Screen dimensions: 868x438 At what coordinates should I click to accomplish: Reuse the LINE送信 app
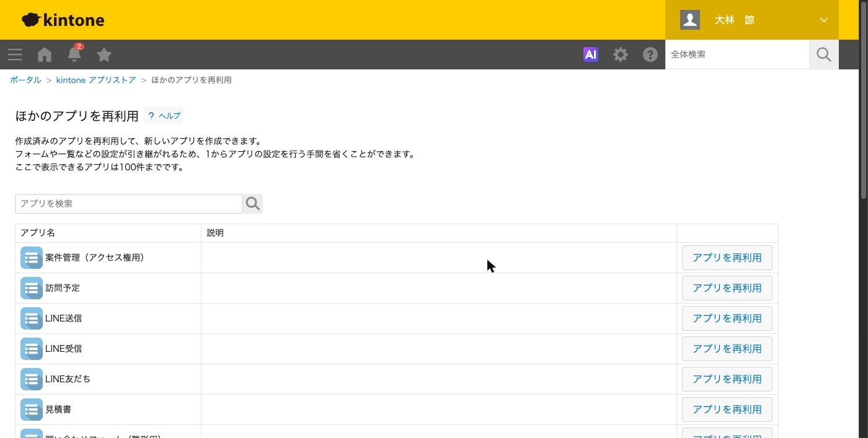[x=727, y=318]
